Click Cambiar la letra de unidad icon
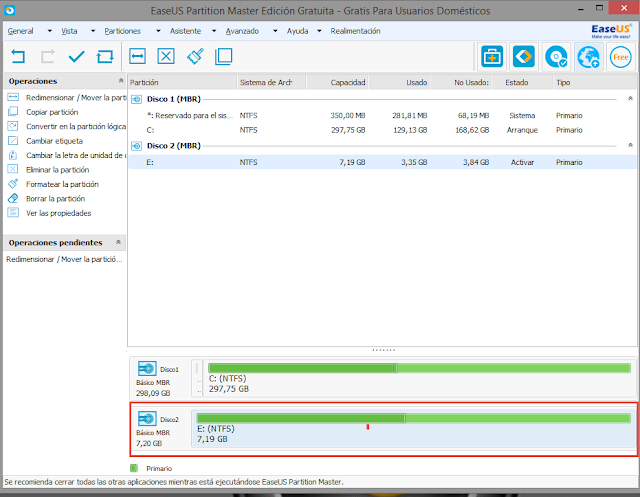 click(x=13, y=155)
